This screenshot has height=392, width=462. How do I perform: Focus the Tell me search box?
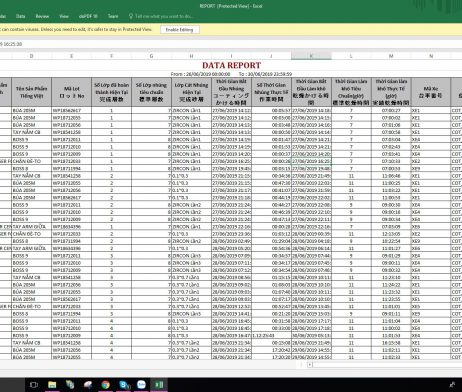pos(164,16)
